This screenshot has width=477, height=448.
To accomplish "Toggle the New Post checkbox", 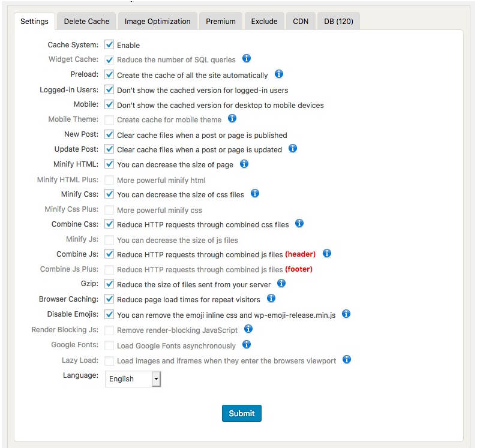I will tap(109, 134).
